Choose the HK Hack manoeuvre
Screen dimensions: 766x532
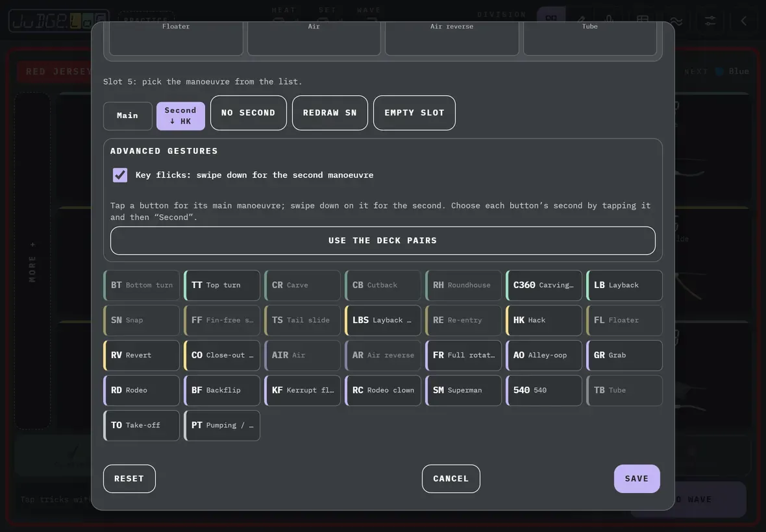(x=544, y=320)
